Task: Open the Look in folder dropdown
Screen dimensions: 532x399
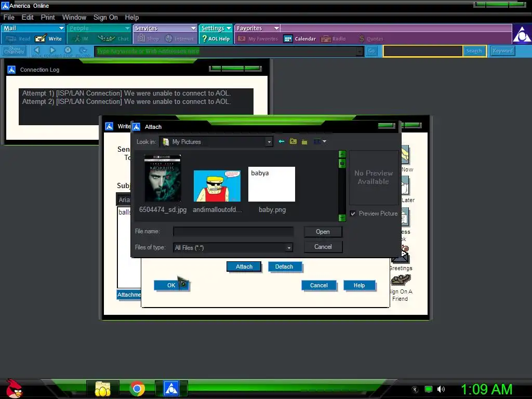Action: tap(269, 142)
